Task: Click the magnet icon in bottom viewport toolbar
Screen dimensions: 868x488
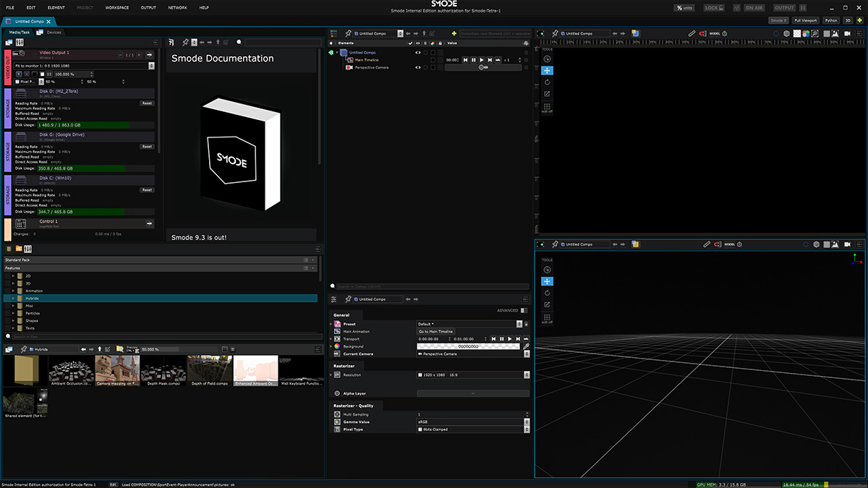Action: 718,244
